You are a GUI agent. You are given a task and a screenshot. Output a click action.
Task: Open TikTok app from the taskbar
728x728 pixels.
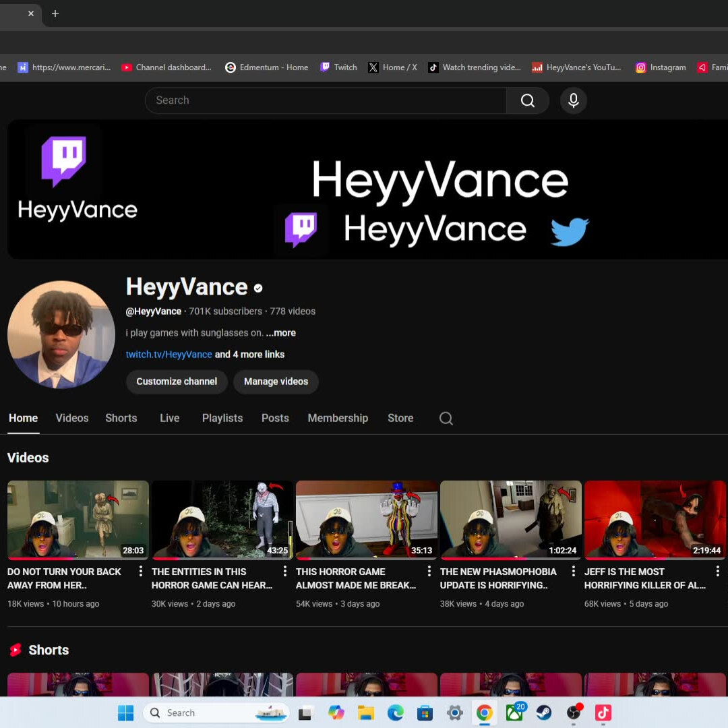click(x=603, y=712)
